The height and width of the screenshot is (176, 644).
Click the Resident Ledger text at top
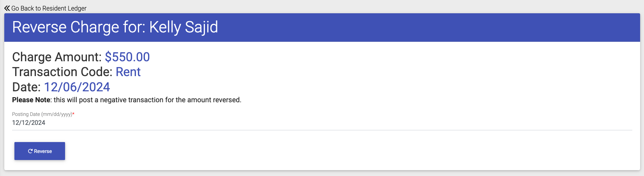click(64, 8)
